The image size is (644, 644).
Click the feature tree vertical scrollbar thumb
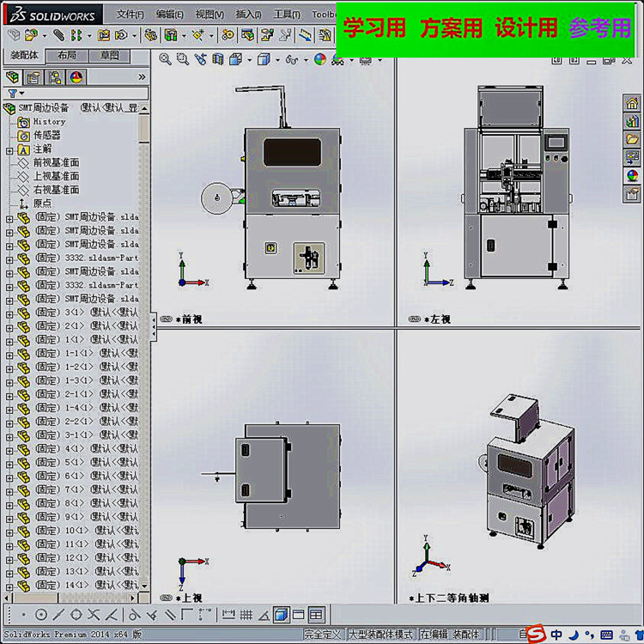point(143,129)
